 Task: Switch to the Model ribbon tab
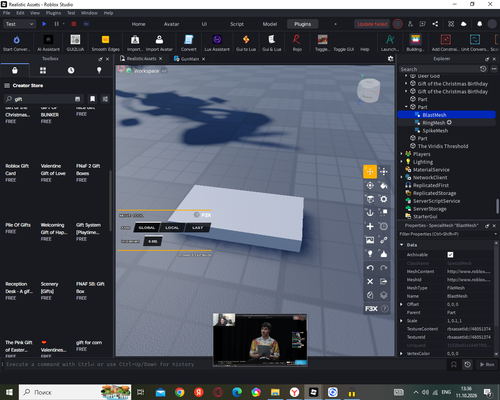point(270,24)
